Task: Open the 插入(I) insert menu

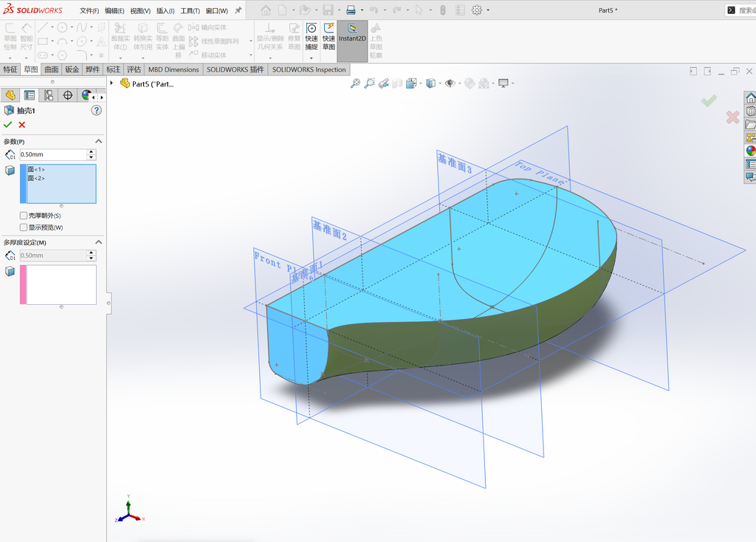Action: point(165,10)
